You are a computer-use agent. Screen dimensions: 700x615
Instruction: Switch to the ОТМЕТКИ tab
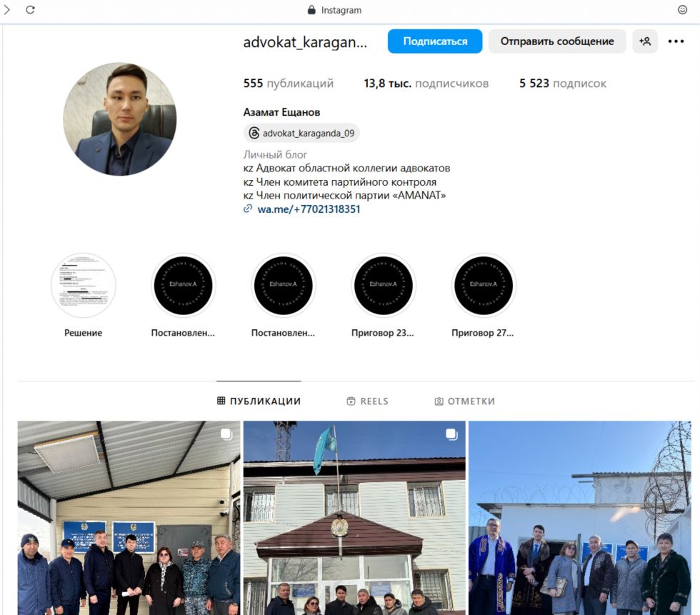tap(464, 401)
